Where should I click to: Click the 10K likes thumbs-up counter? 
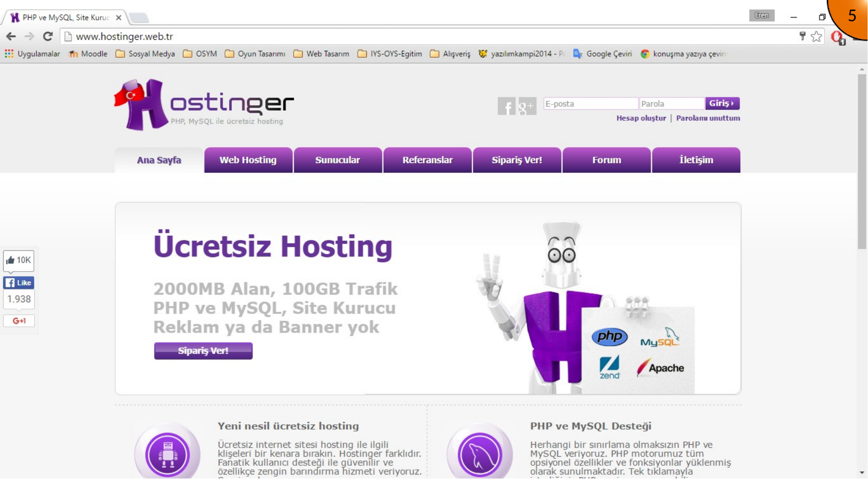19,260
